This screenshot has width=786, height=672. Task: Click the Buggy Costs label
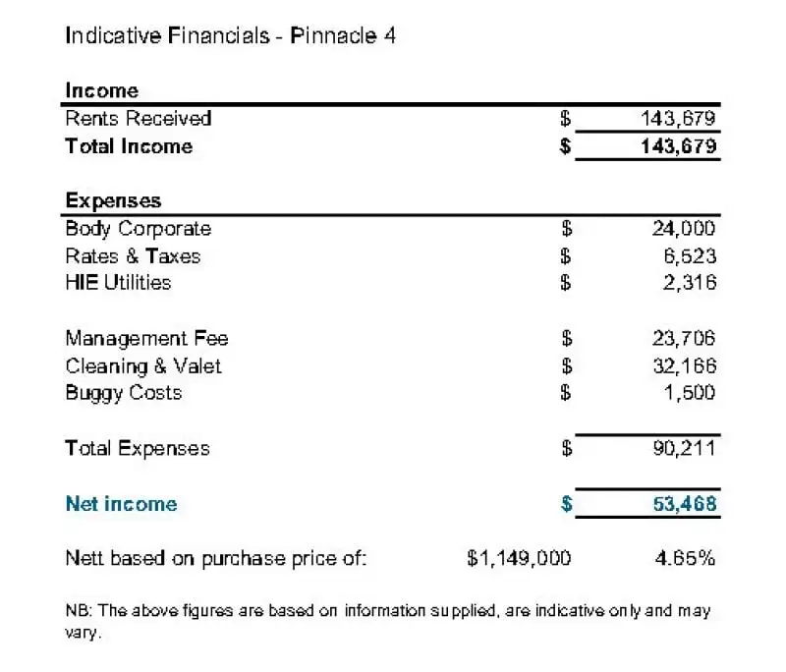(124, 393)
